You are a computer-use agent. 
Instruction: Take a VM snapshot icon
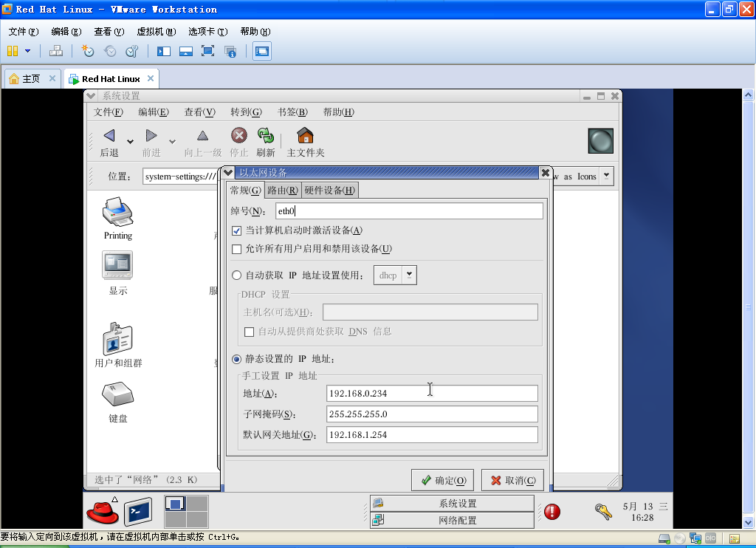[x=87, y=51]
